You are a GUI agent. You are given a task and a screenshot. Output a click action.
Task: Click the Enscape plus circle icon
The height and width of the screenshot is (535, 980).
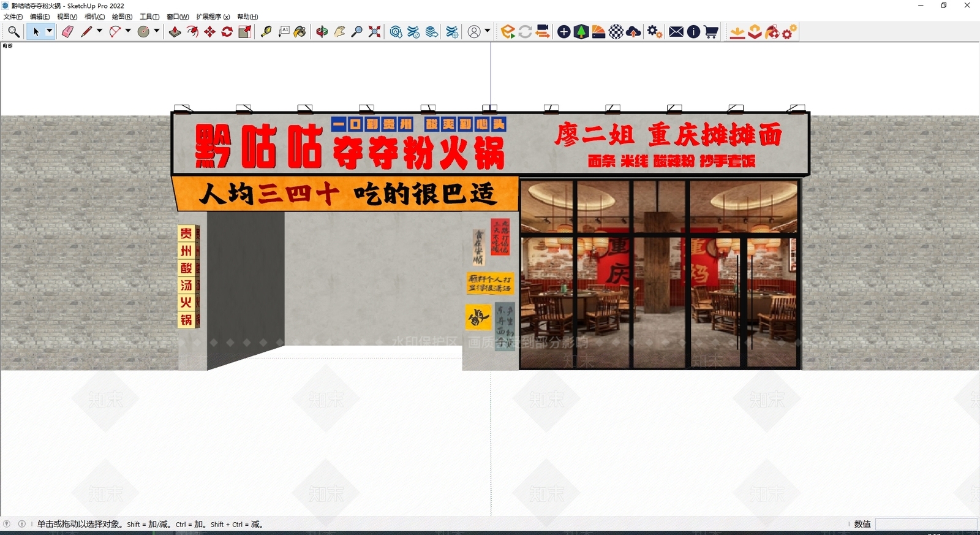click(564, 32)
